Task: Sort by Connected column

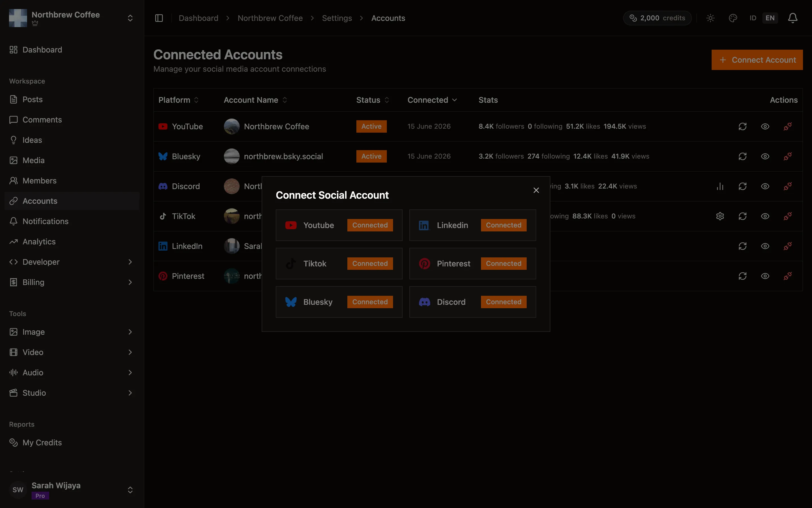Action: [x=432, y=100]
